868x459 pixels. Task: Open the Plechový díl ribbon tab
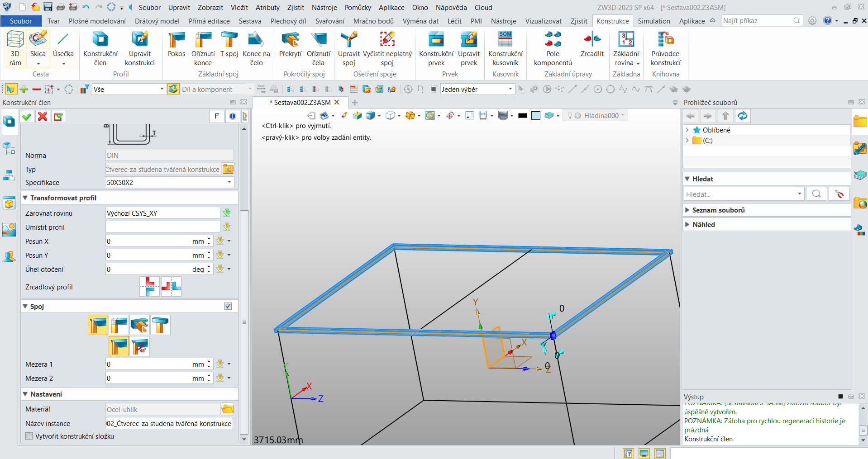click(x=288, y=21)
